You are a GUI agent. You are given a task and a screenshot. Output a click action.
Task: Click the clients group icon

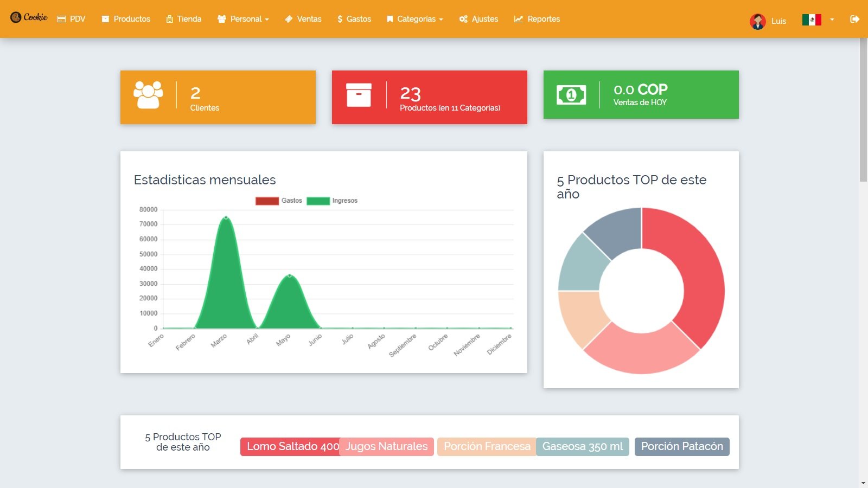click(148, 95)
